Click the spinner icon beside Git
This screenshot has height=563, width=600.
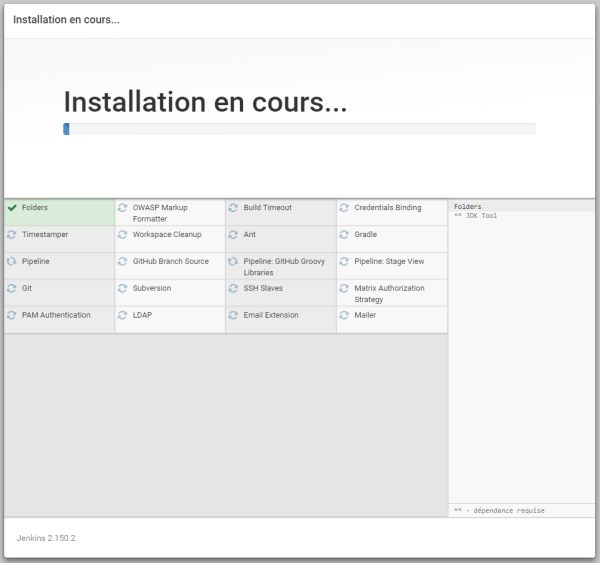click(x=12, y=288)
